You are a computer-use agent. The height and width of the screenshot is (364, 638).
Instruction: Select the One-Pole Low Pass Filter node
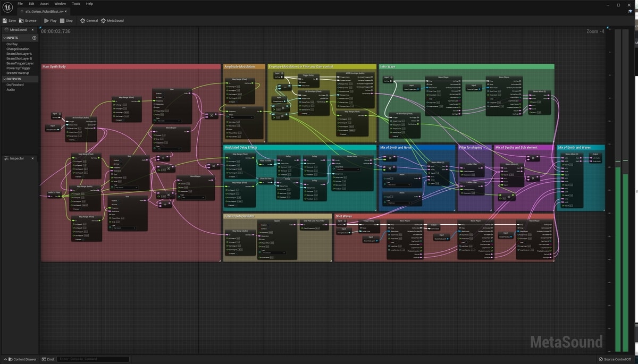coord(314,224)
